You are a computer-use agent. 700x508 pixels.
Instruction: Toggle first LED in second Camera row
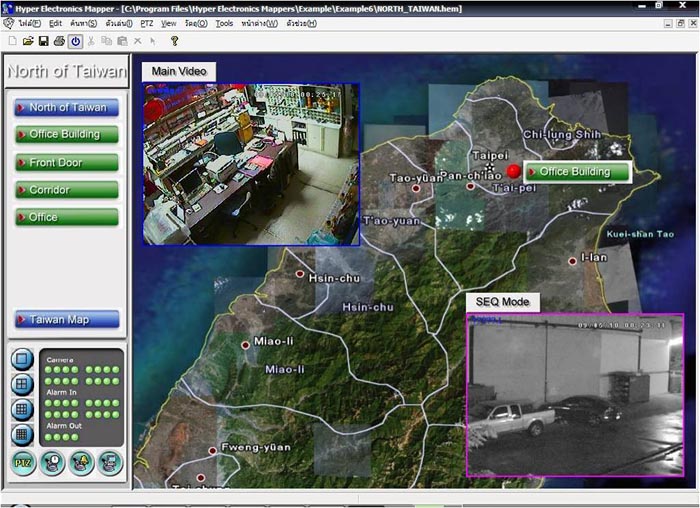tap(48, 381)
